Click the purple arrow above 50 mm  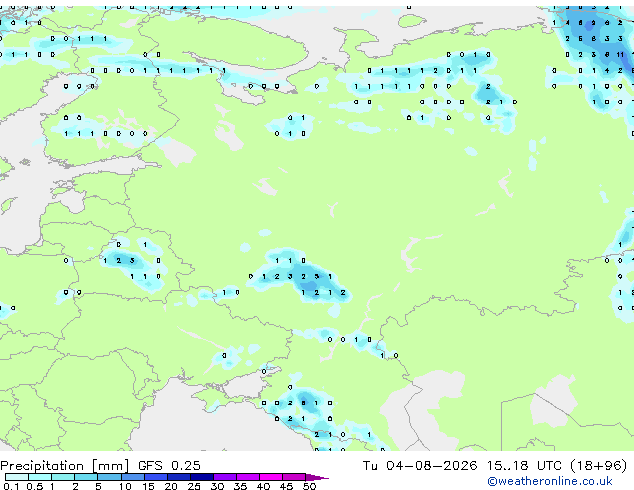(x=317, y=477)
